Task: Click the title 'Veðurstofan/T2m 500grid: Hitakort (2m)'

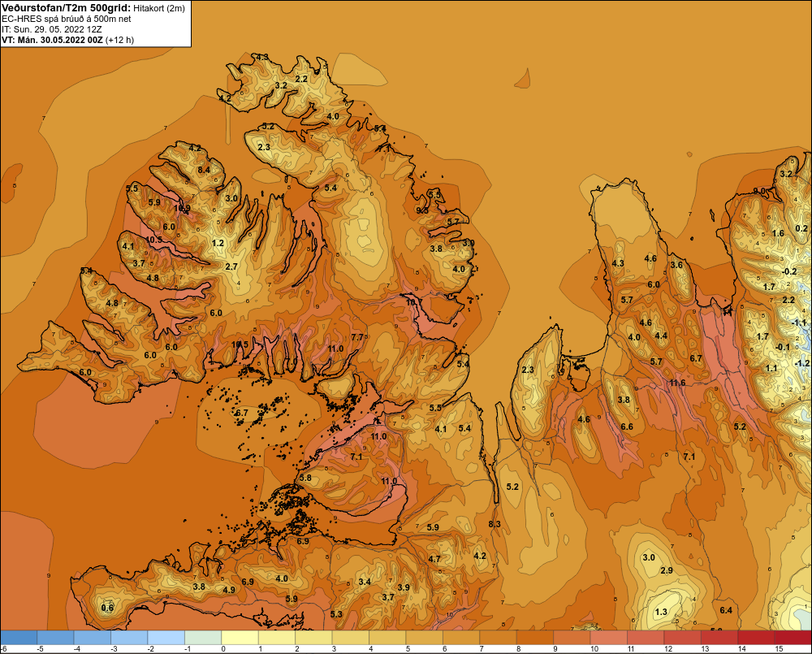Action: point(93,8)
